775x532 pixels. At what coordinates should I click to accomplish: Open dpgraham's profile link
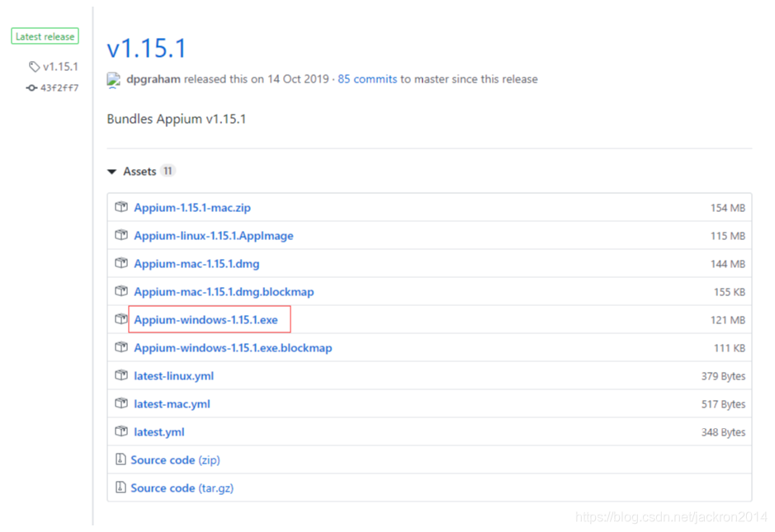point(154,79)
